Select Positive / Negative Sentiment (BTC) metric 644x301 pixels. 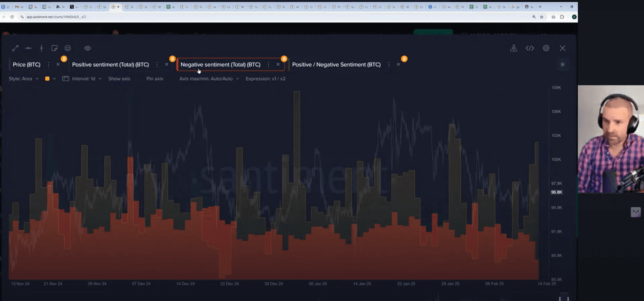coord(336,65)
